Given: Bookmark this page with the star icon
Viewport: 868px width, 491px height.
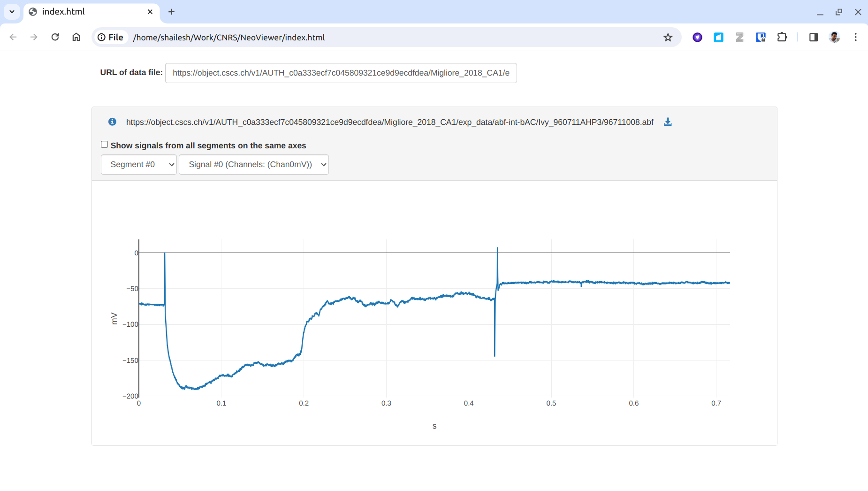Looking at the screenshot, I should pyautogui.click(x=668, y=38).
